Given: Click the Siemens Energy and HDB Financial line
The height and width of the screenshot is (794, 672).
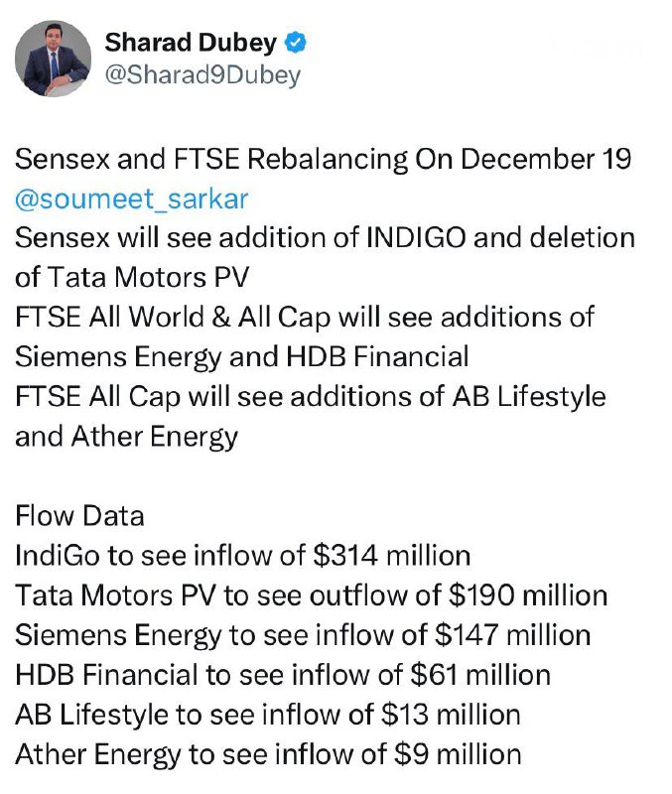Looking at the screenshot, I should (x=241, y=355).
